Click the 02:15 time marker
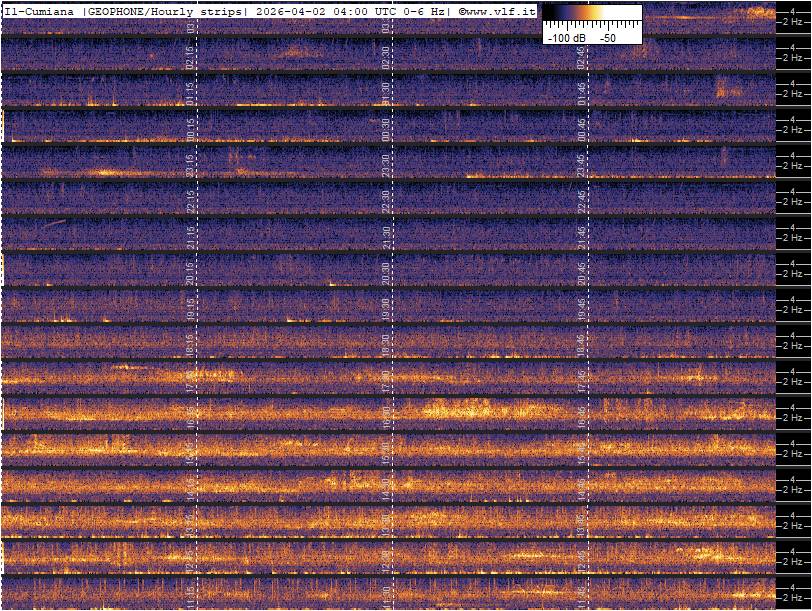This screenshot has height=611, width=812. 190,58
